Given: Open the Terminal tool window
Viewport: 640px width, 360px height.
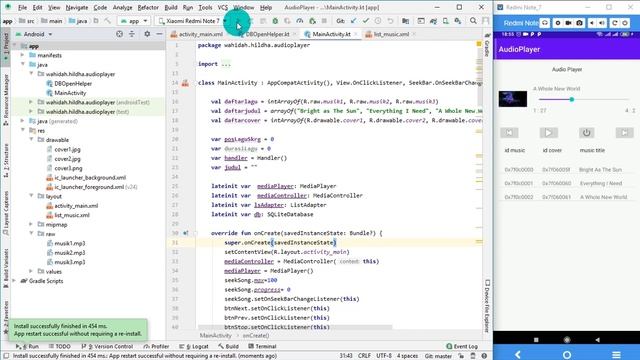Looking at the screenshot, I should [262, 346].
